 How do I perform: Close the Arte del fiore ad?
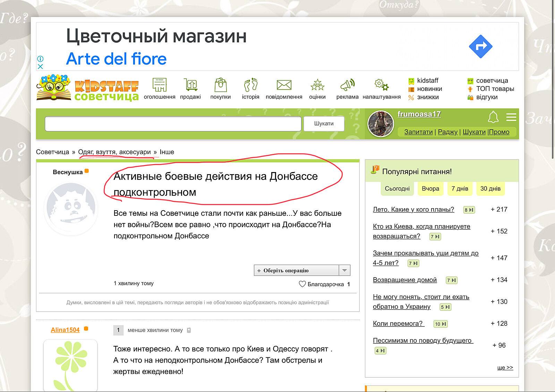[40, 66]
